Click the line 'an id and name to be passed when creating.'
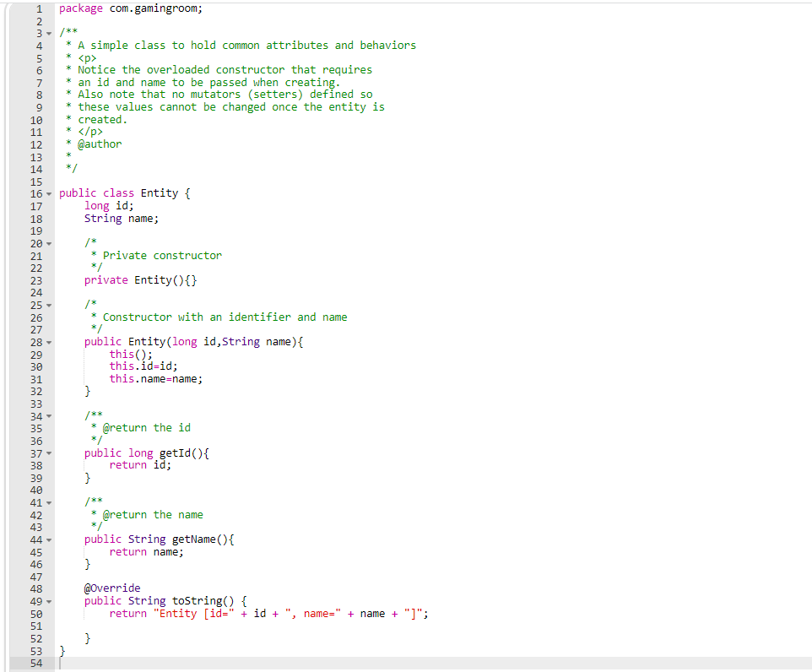Viewport: 812px width, 672px height. point(208,83)
